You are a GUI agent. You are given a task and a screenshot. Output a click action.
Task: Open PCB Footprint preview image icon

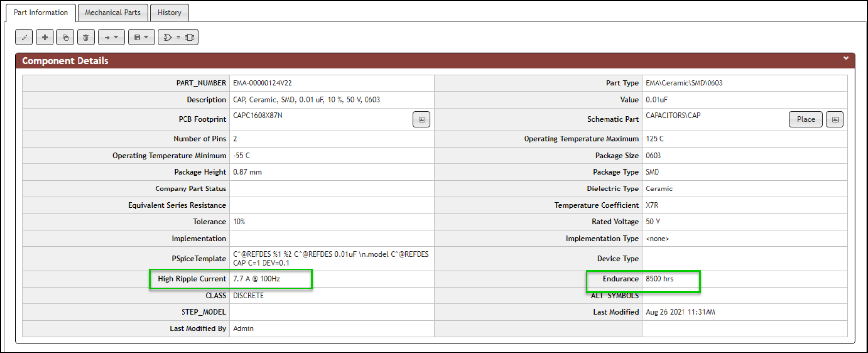(x=421, y=119)
